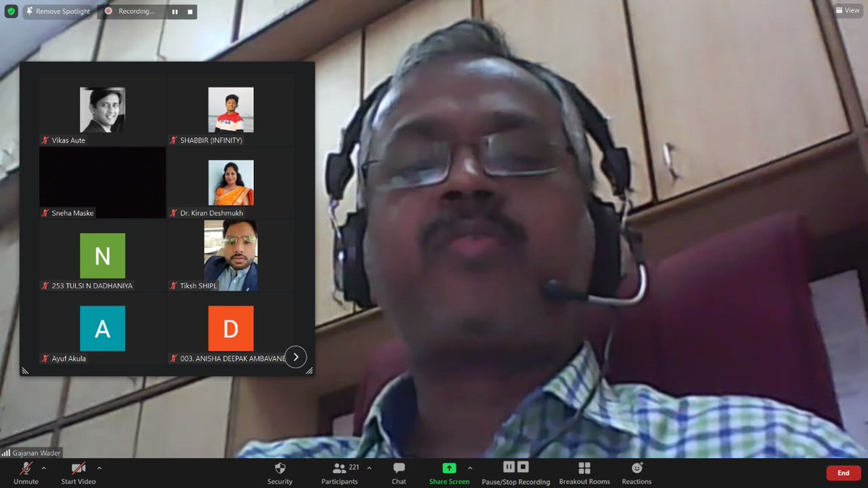Click the red End meeting button

tap(843, 473)
